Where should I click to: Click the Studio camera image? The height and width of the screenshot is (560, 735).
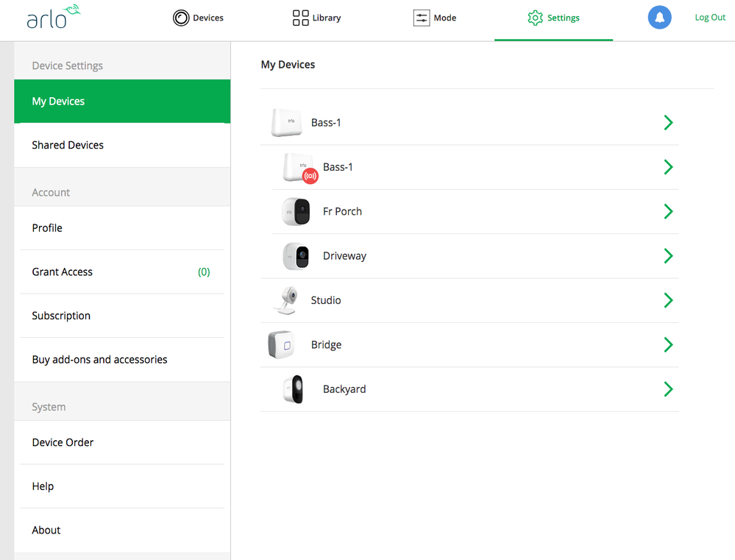(286, 300)
